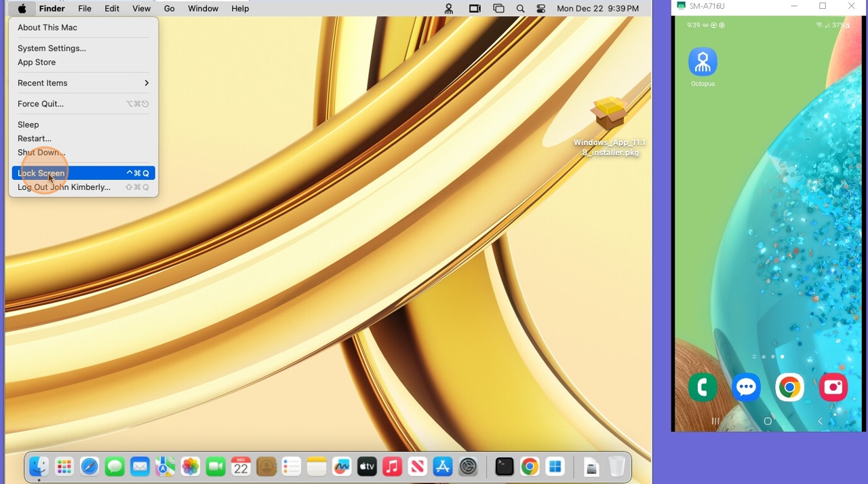Open Launchpad in the Dock
The image size is (868, 484).
(x=64, y=466)
